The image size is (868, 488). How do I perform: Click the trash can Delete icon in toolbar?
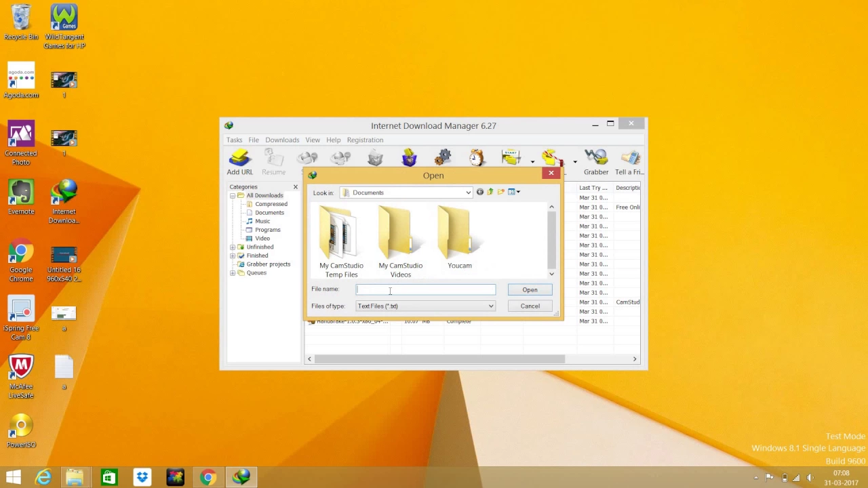pos(375,158)
